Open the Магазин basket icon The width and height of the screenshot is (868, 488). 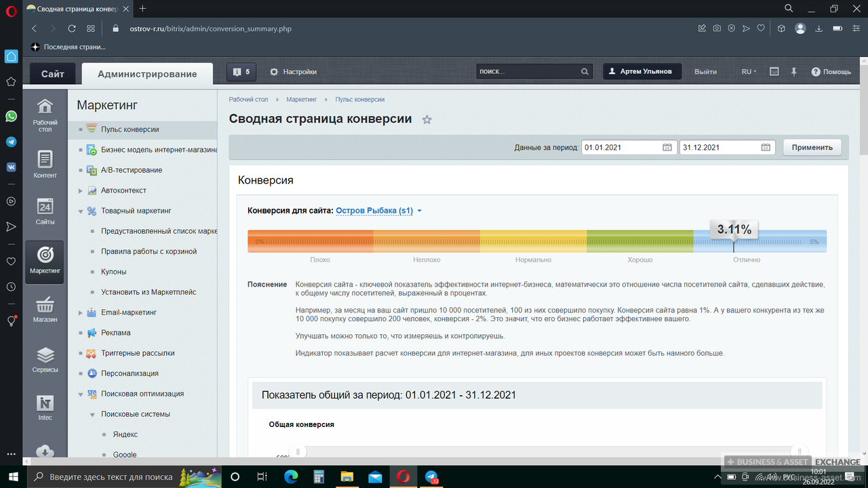45,309
